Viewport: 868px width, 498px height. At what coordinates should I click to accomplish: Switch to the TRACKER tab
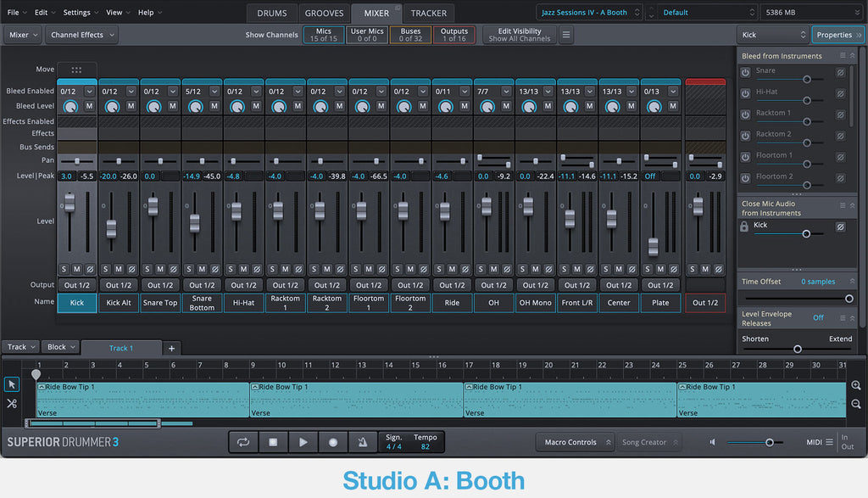(x=428, y=13)
